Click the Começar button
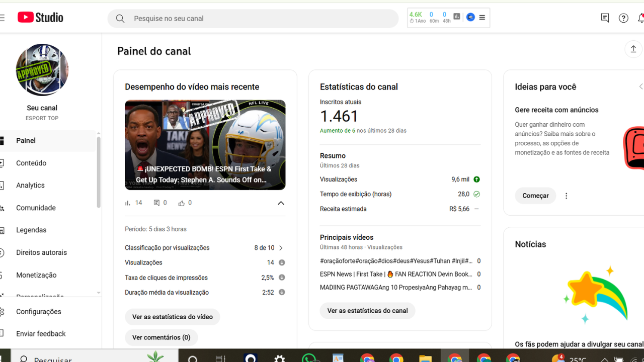The height and width of the screenshot is (362, 644). (535, 196)
